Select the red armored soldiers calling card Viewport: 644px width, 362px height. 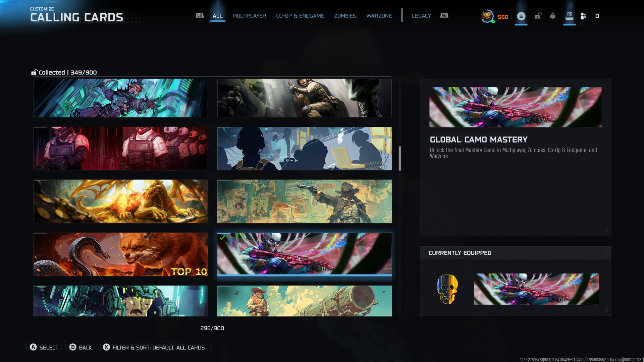[121, 148]
